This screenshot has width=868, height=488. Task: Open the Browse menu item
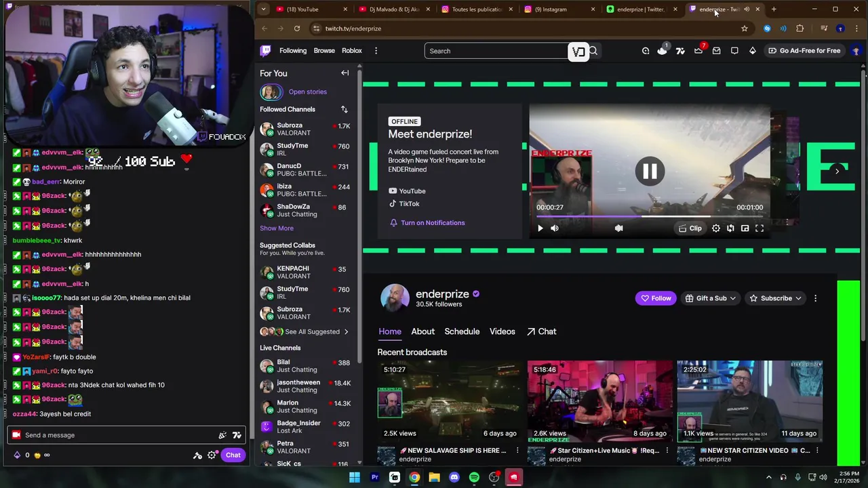[324, 51]
